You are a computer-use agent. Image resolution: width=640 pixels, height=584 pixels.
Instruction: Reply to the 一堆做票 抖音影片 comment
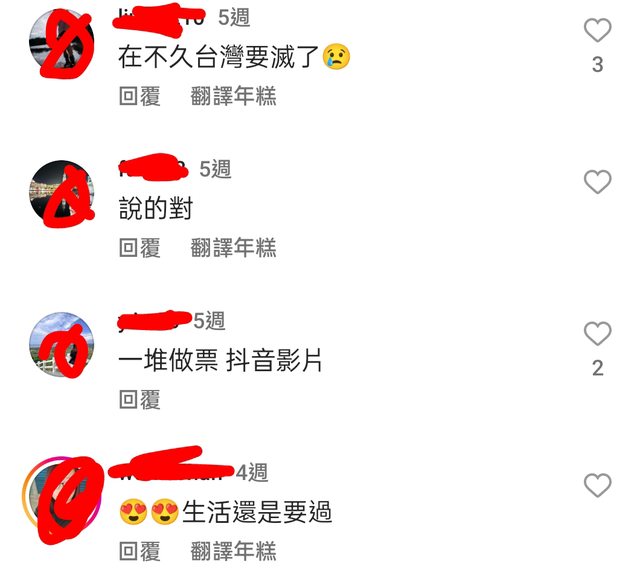(x=140, y=400)
